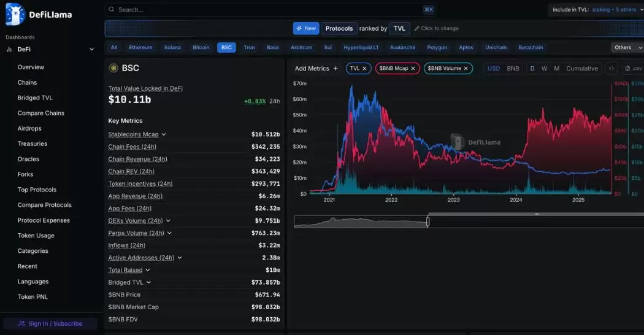The image size is (644, 335).
Task: Click the Add Metrics button
Action: (x=316, y=68)
